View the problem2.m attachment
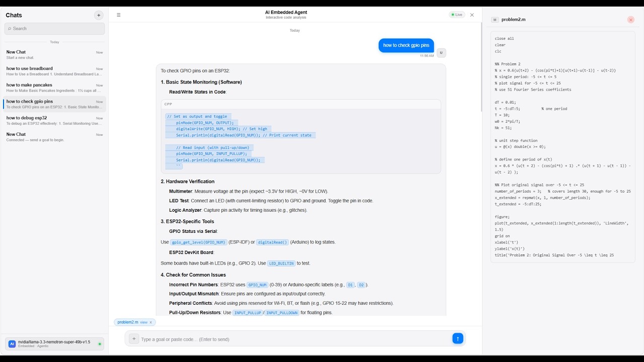Image resolution: width=644 pixels, height=362 pixels. (143, 322)
